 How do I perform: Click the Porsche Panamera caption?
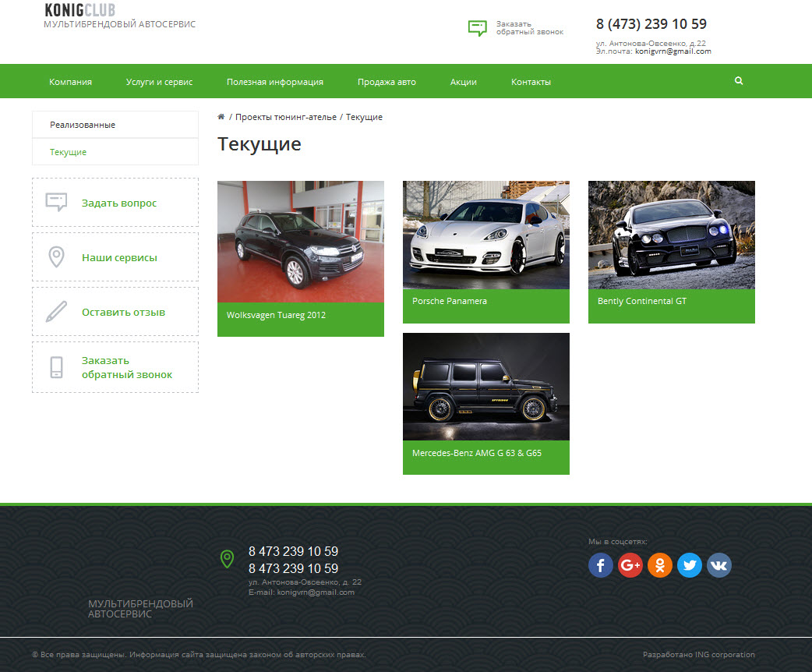coord(450,301)
